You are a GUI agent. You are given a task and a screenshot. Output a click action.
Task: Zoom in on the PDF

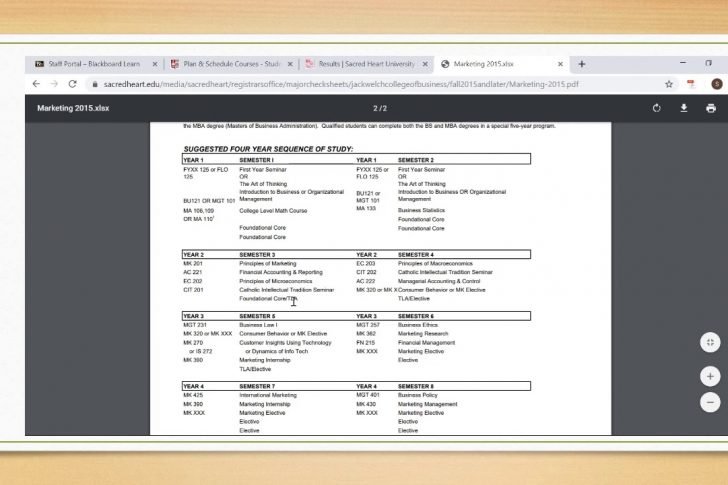click(710, 377)
